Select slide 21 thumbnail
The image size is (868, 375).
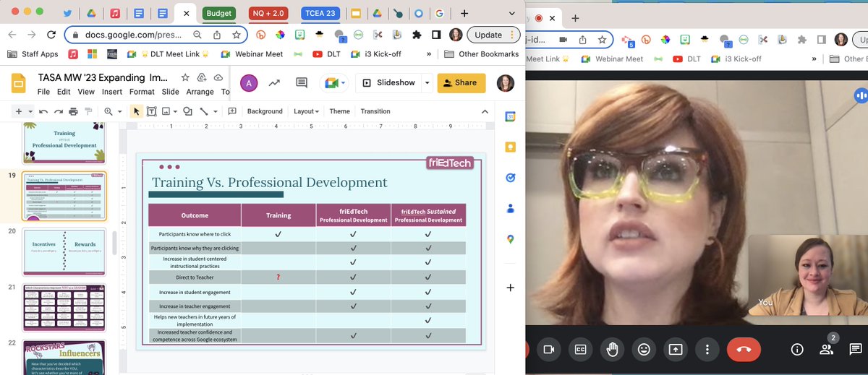[x=64, y=308]
